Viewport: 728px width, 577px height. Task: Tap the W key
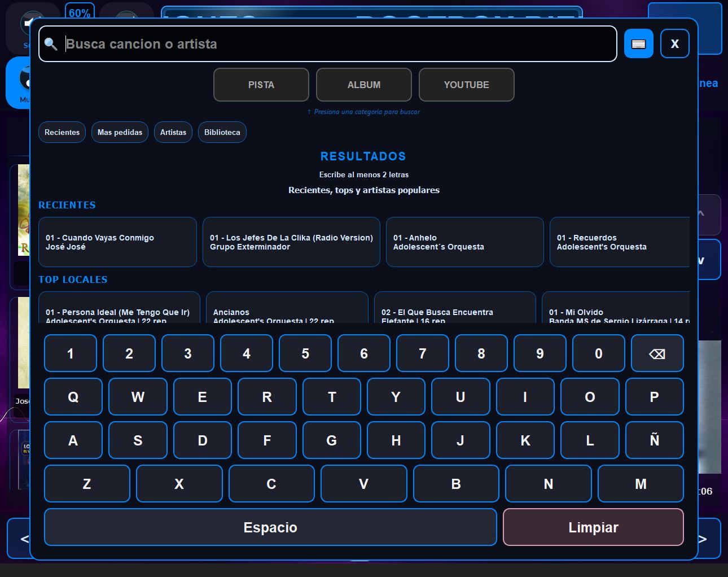point(138,397)
